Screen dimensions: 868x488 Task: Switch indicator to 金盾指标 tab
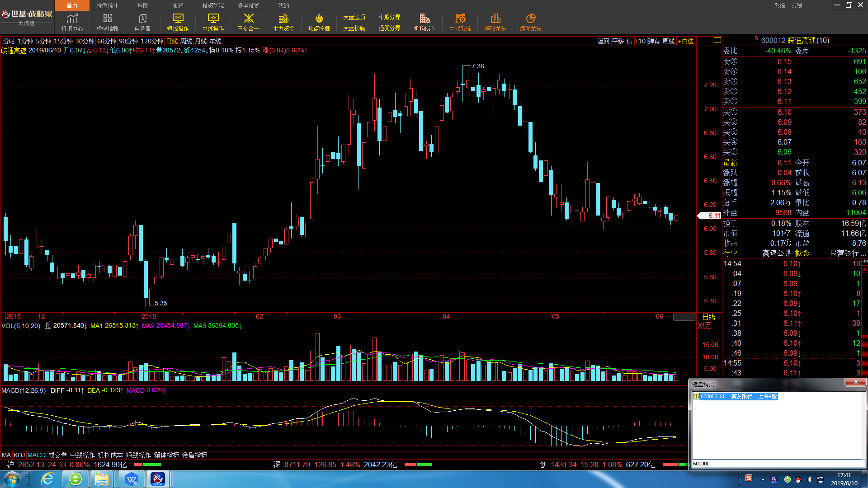pyautogui.click(x=194, y=455)
